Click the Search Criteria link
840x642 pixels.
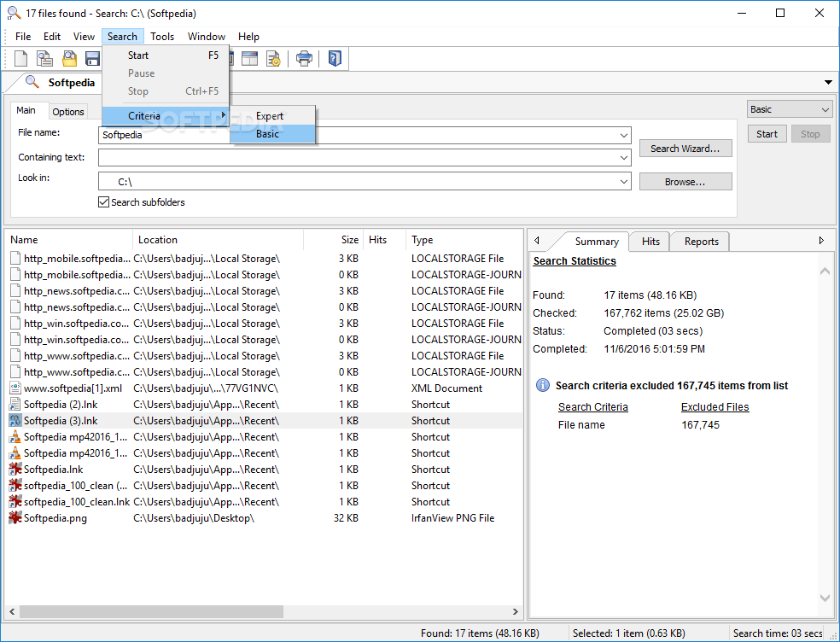click(x=592, y=406)
